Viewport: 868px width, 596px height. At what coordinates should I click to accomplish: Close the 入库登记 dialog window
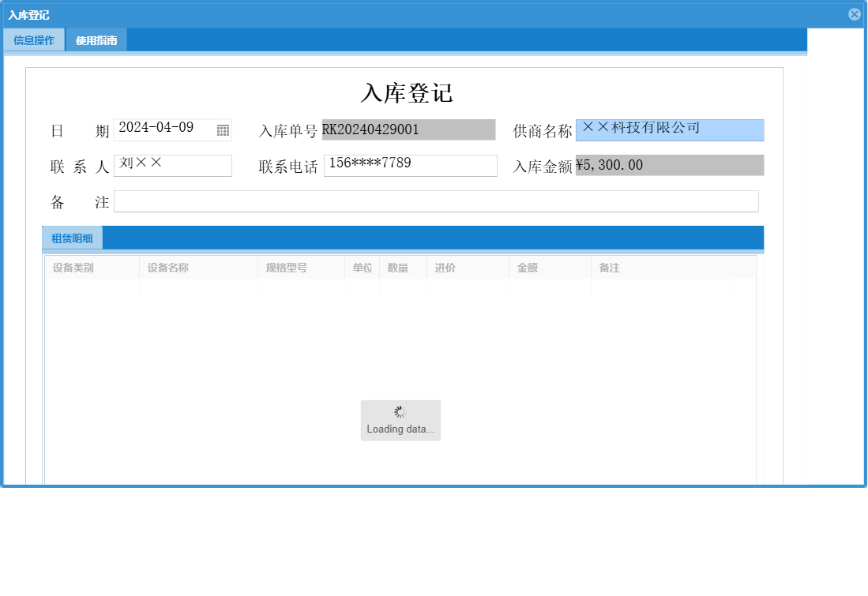point(855,13)
